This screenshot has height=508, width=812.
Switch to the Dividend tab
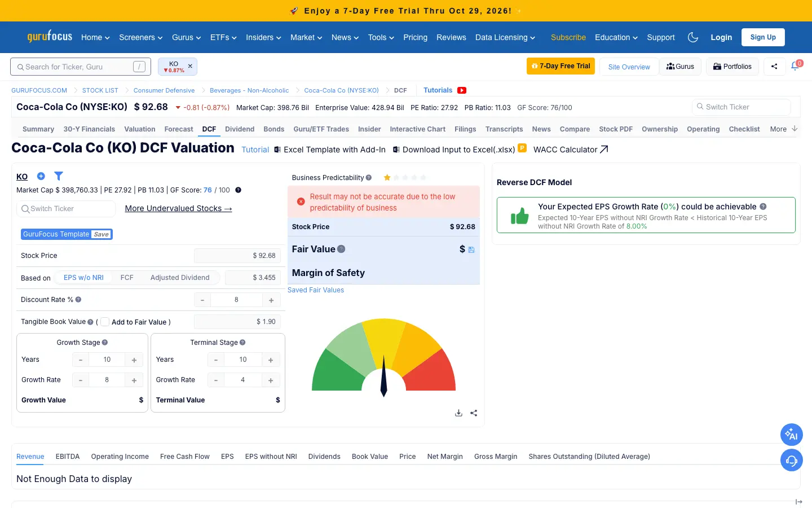tap(240, 129)
